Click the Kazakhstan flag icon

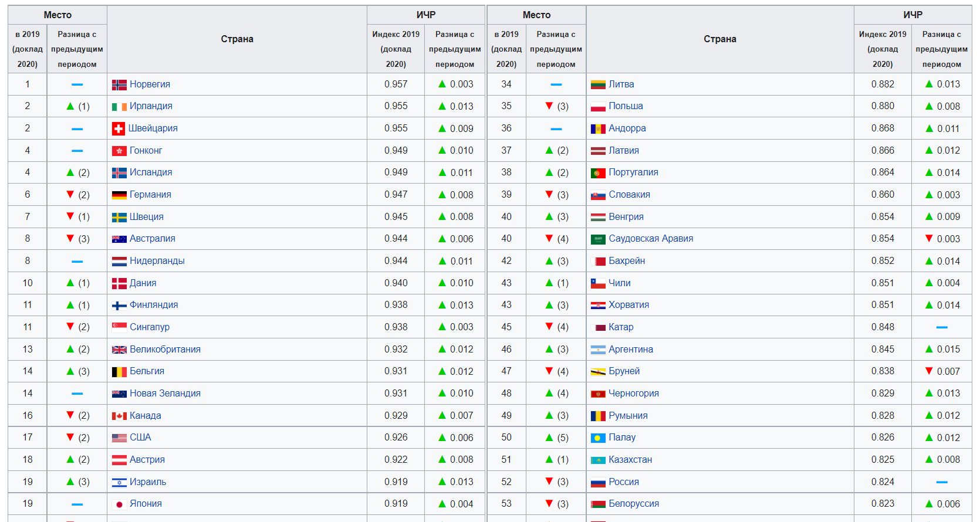[x=598, y=460]
